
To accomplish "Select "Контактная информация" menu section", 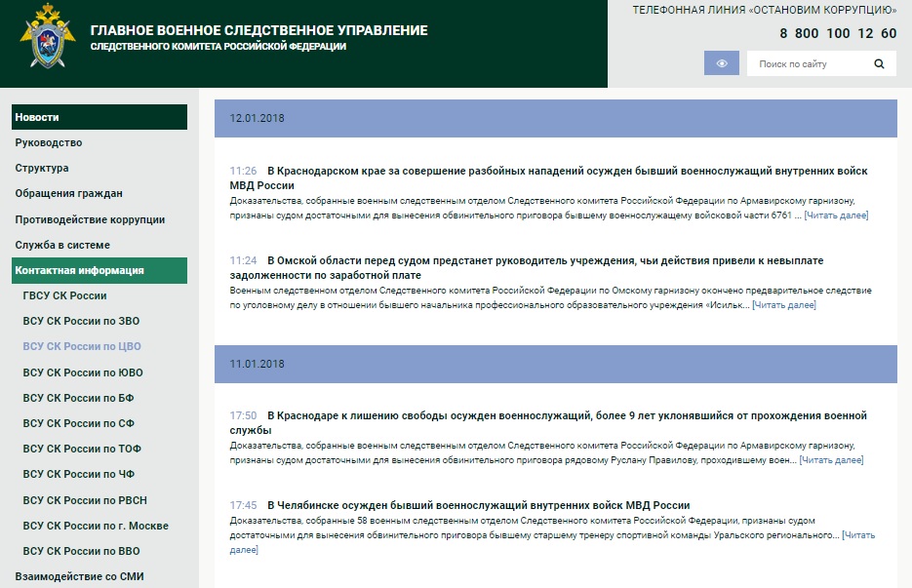I will pos(99,270).
